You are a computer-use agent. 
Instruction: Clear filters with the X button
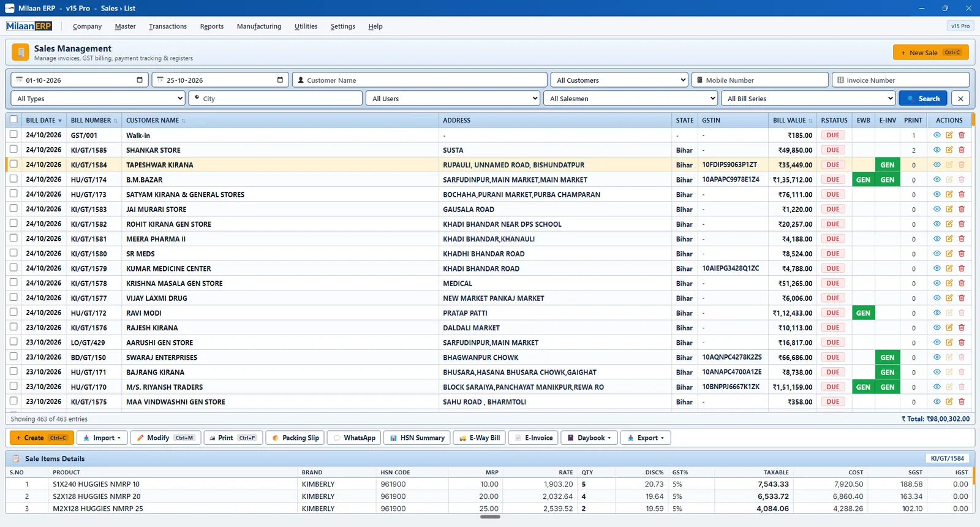tap(960, 99)
